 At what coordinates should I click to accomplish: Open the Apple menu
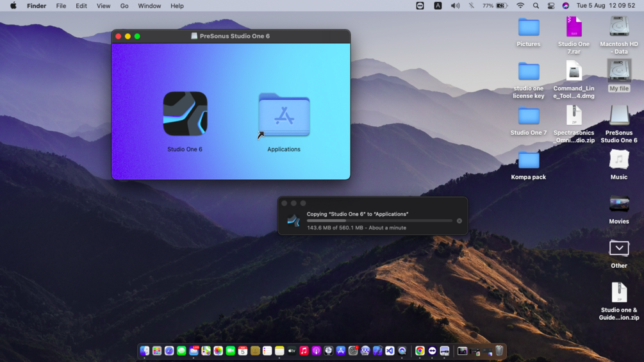click(x=13, y=6)
